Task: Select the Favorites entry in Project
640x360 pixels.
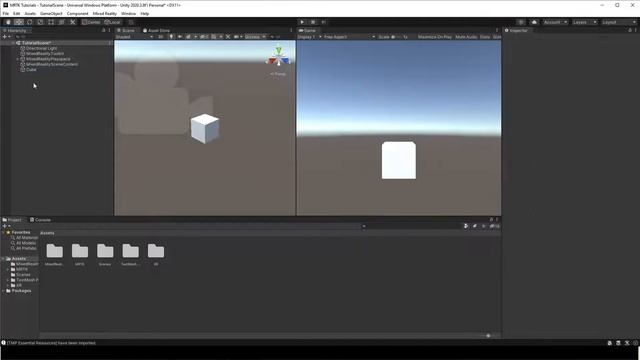Action: tap(20, 232)
